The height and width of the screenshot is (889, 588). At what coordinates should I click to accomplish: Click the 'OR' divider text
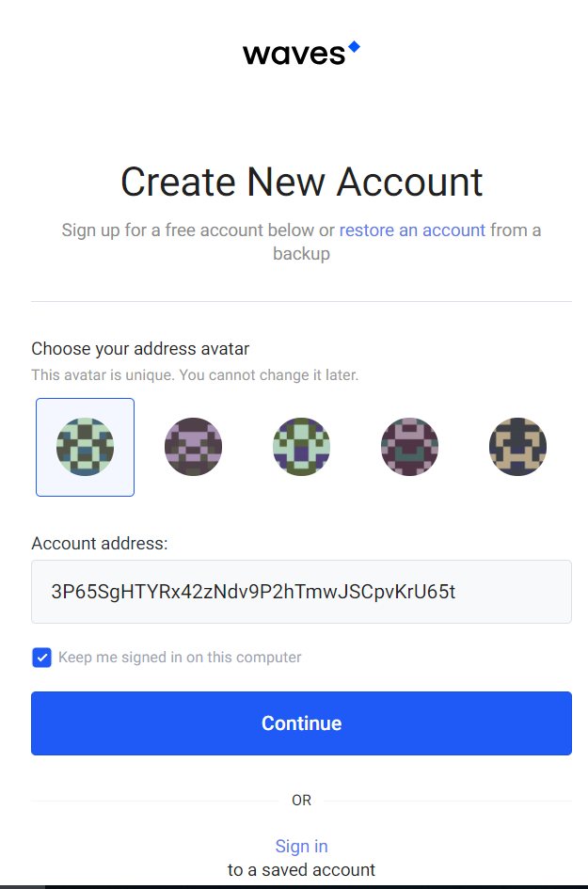pyautogui.click(x=301, y=801)
